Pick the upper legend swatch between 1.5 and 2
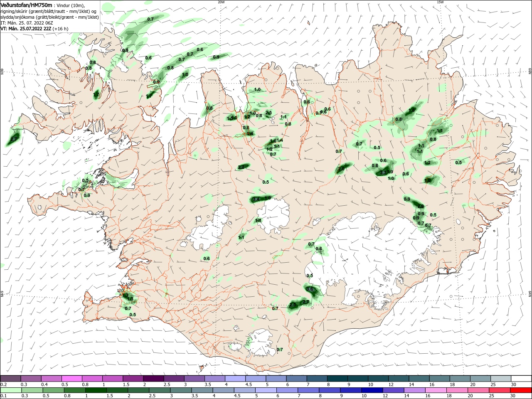The height and width of the screenshot is (399, 532). pyautogui.click(x=133, y=378)
